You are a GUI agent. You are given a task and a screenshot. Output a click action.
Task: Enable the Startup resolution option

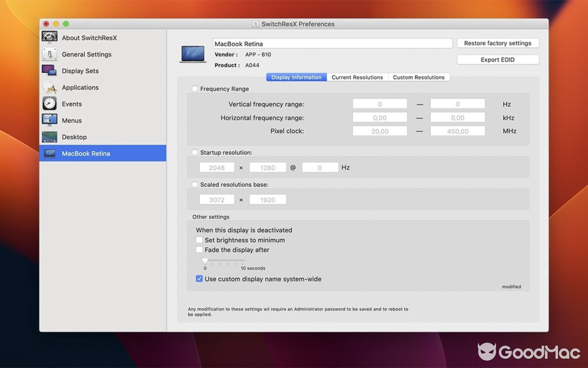point(195,152)
